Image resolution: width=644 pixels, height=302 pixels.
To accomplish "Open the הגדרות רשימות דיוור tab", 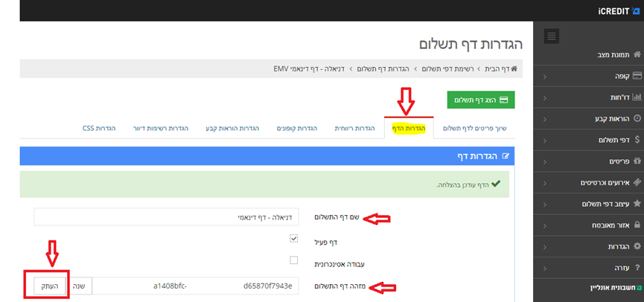I will click(161, 129).
